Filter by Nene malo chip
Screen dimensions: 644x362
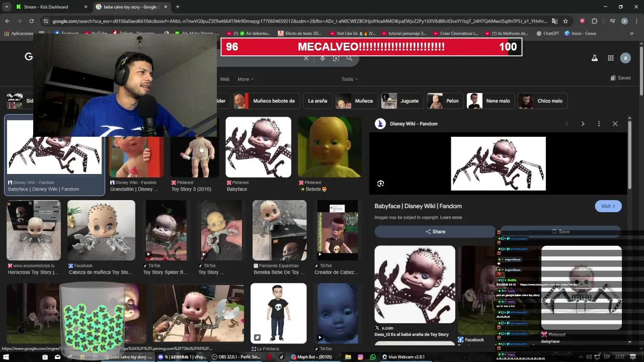[490, 101]
